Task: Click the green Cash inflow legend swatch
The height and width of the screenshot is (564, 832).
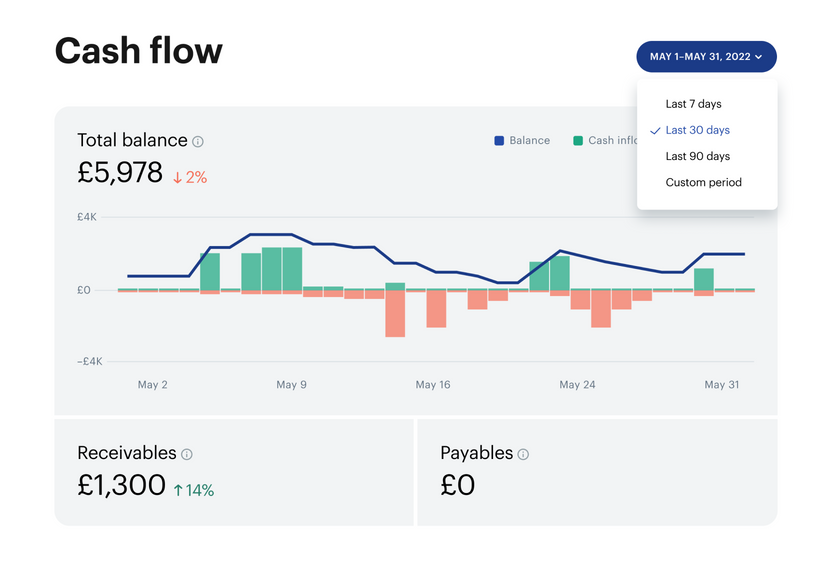Action: (578, 141)
